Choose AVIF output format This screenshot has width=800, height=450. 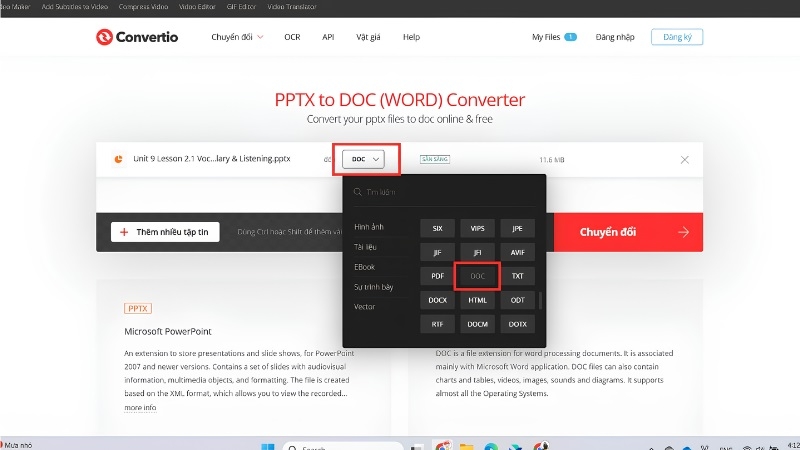[x=517, y=252]
